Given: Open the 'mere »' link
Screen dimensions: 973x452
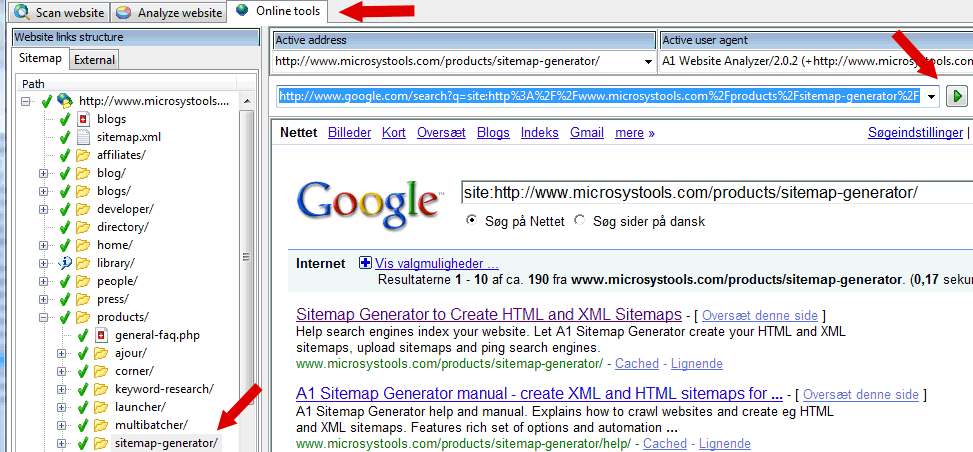Looking at the screenshot, I should (635, 132).
